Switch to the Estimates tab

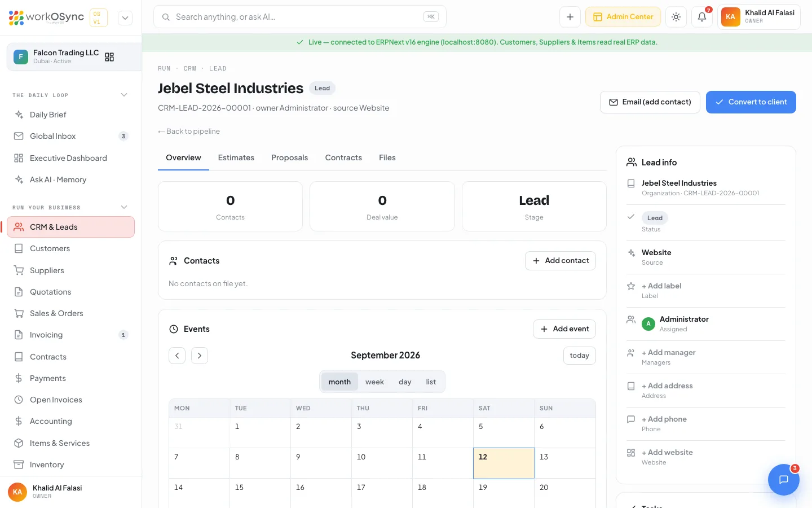coord(236,157)
